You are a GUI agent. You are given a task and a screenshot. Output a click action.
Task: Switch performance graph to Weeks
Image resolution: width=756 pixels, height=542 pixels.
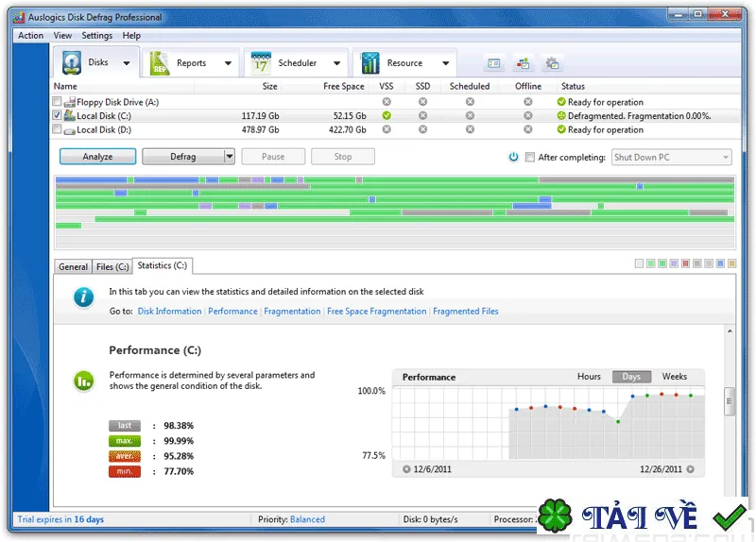(x=675, y=376)
